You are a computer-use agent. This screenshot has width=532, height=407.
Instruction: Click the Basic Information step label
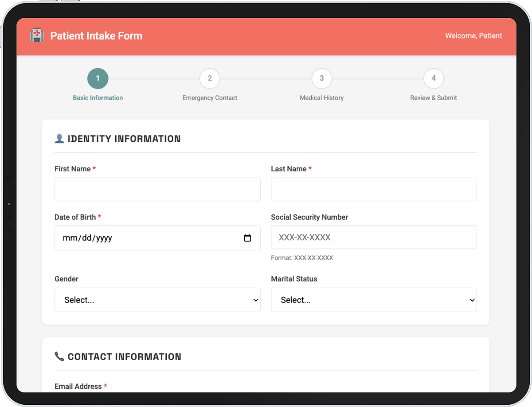98,98
